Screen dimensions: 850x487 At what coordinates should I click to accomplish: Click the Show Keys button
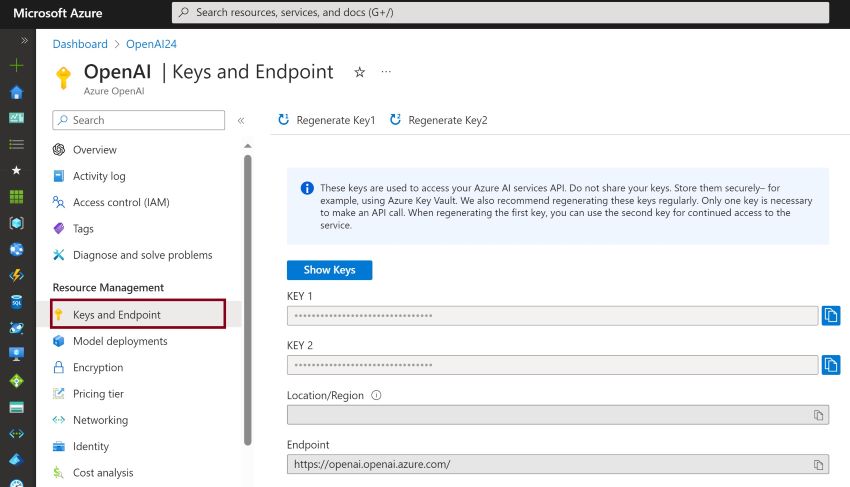pyautogui.click(x=329, y=270)
